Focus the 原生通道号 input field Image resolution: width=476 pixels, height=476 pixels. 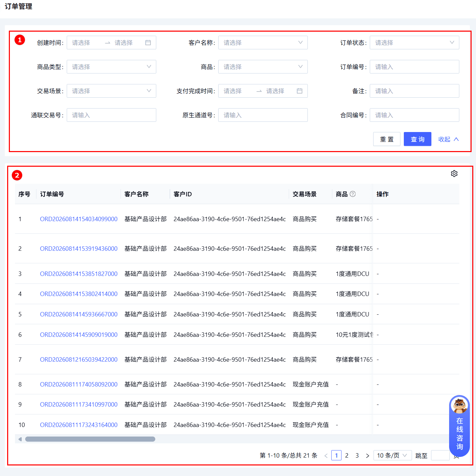tap(263, 115)
